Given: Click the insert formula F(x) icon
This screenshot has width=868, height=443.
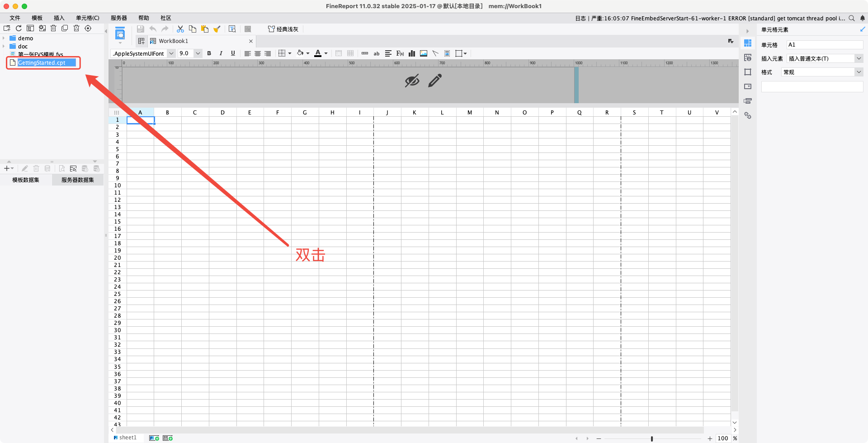Looking at the screenshot, I should (400, 53).
